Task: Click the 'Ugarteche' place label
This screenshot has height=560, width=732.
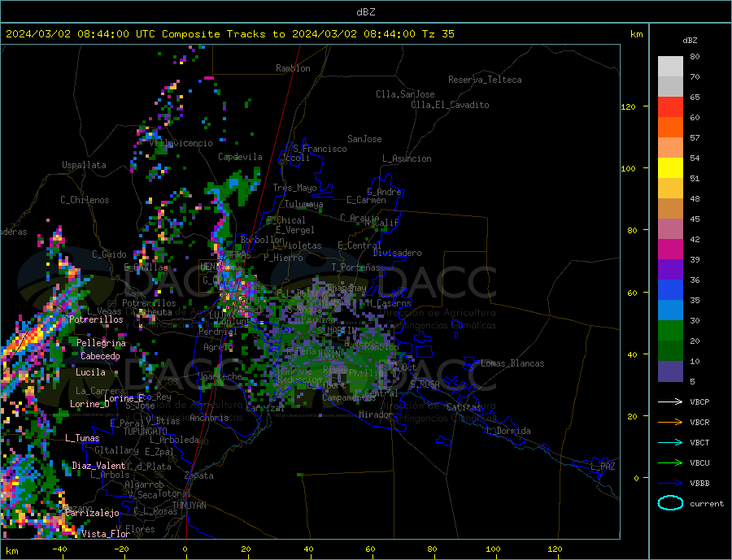Action: [x=220, y=376]
